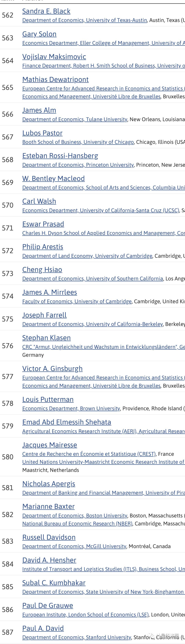Open Paul De Grauwe's author page

[47, 605]
